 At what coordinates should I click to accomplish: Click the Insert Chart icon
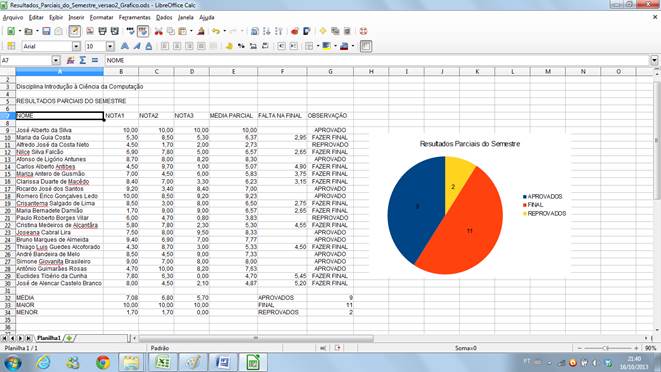[x=295, y=31]
